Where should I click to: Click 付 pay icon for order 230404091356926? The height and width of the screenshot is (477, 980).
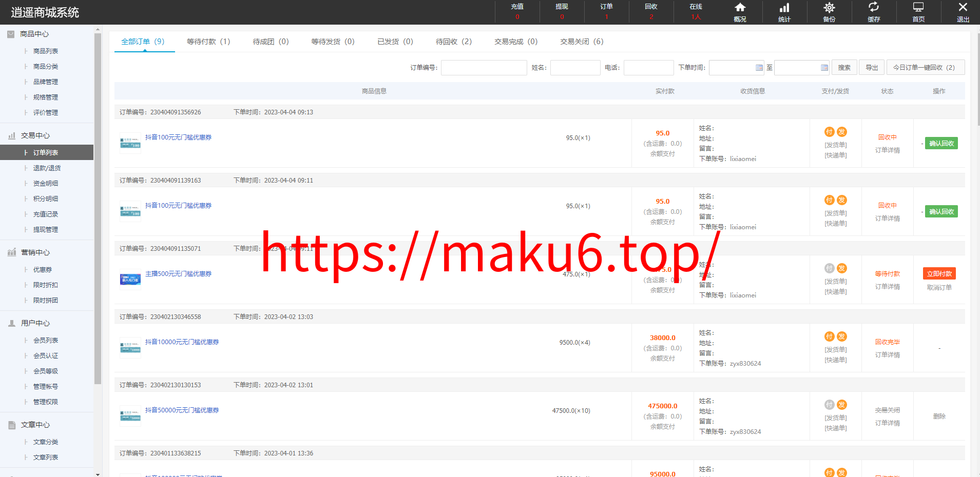point(829,132)
